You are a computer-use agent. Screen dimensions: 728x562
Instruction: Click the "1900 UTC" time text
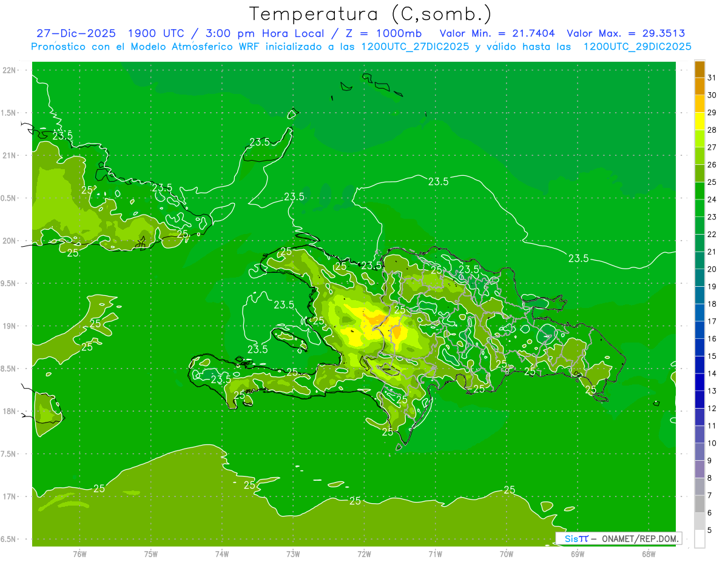157,33
